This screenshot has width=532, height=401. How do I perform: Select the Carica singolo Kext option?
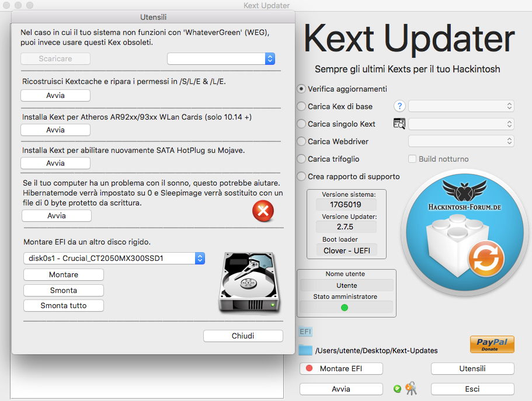tap(301, 124)
